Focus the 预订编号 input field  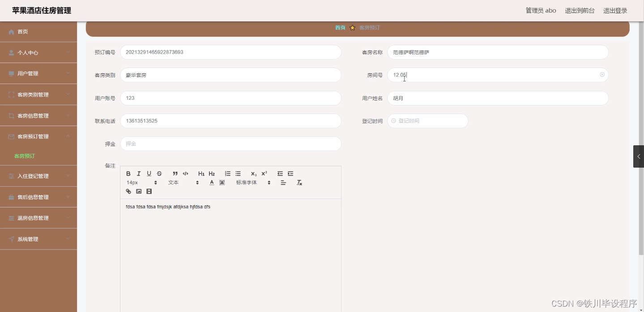(230, 52)
